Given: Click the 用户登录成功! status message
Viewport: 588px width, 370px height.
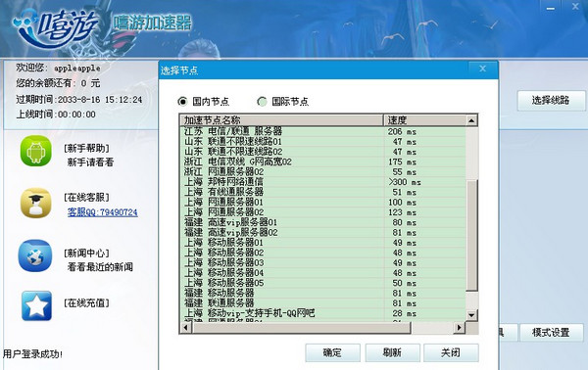Looking at the screenshot, I should (33, 354).
